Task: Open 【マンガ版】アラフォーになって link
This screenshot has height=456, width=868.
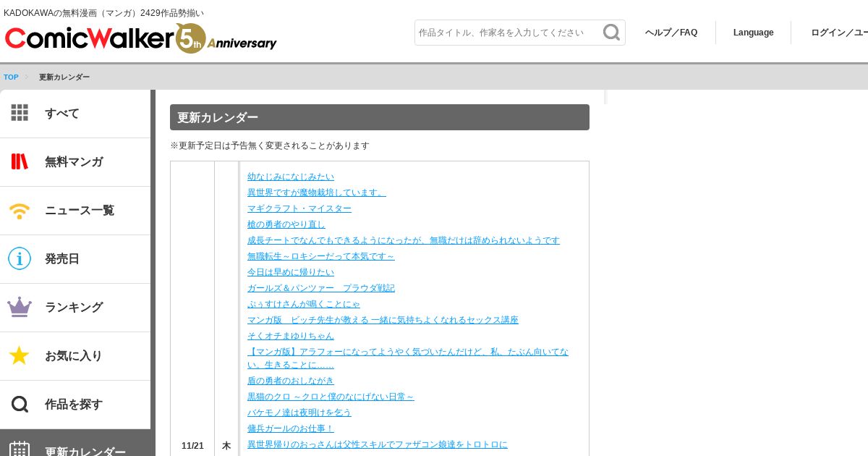Action: point(408,358)
